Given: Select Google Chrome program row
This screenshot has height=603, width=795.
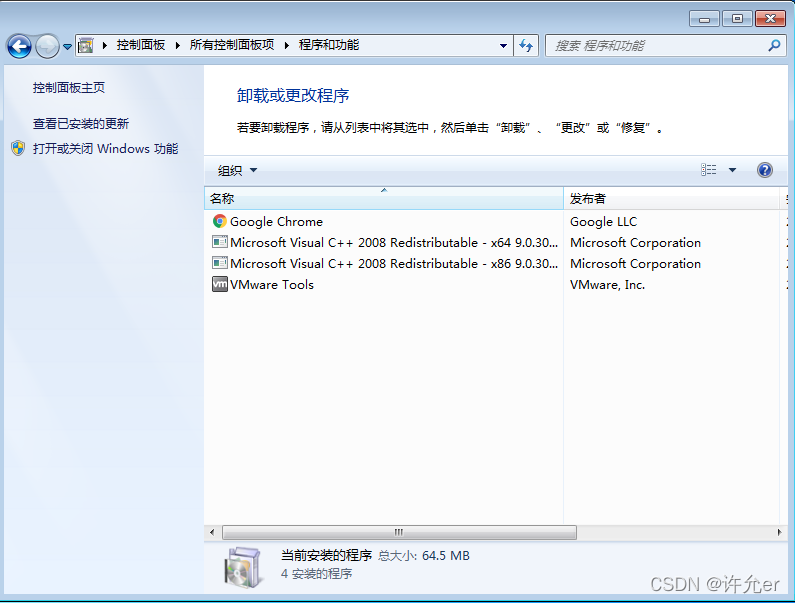Looking at the screenshot, I should click(384, 222).
